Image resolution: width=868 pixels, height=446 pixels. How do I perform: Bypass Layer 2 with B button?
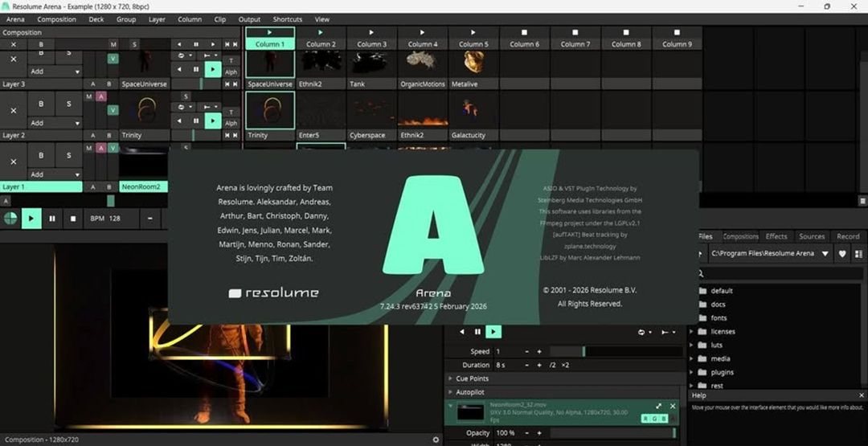tap(41, 104)
